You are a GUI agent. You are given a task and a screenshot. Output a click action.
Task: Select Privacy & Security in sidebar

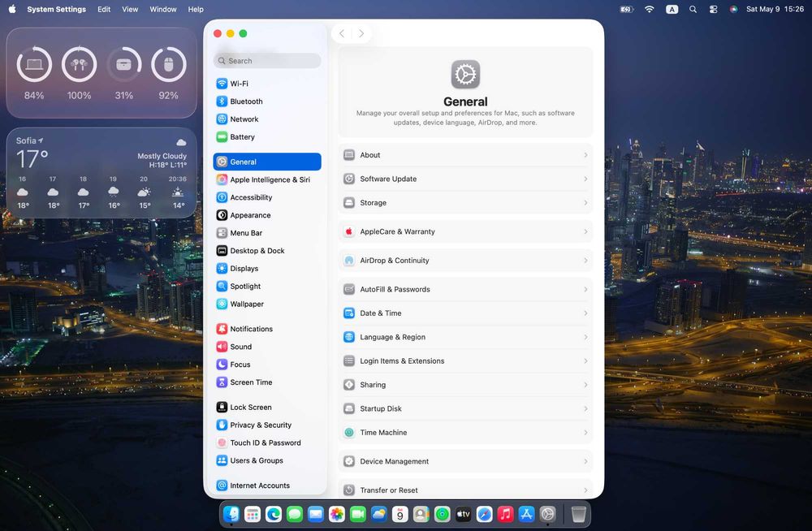tap(266, 425)
